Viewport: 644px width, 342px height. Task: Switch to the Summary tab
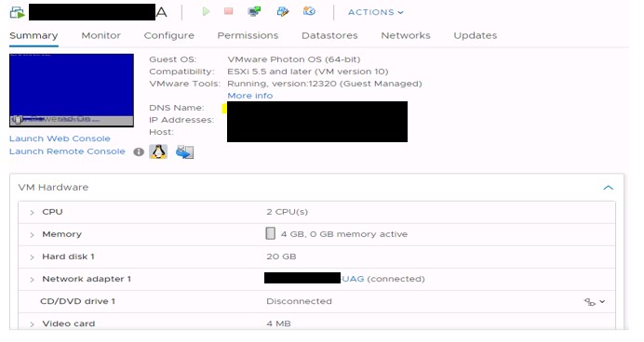point(34,35)
